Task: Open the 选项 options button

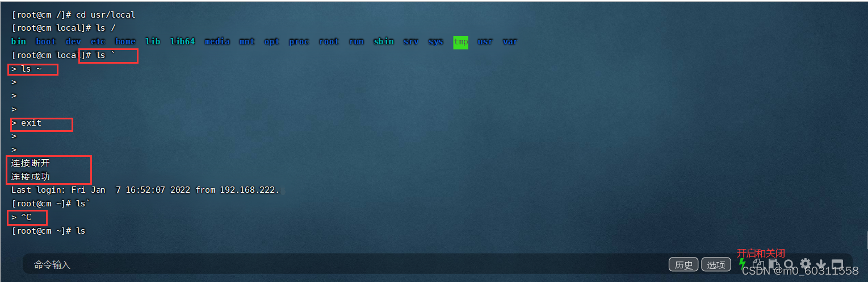Action: point(716,264)
